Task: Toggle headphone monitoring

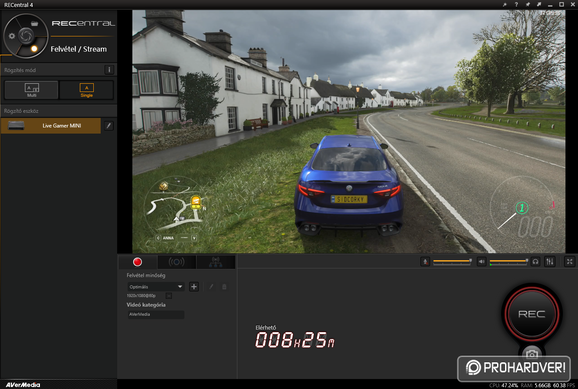Action: (x=535, y=262)
